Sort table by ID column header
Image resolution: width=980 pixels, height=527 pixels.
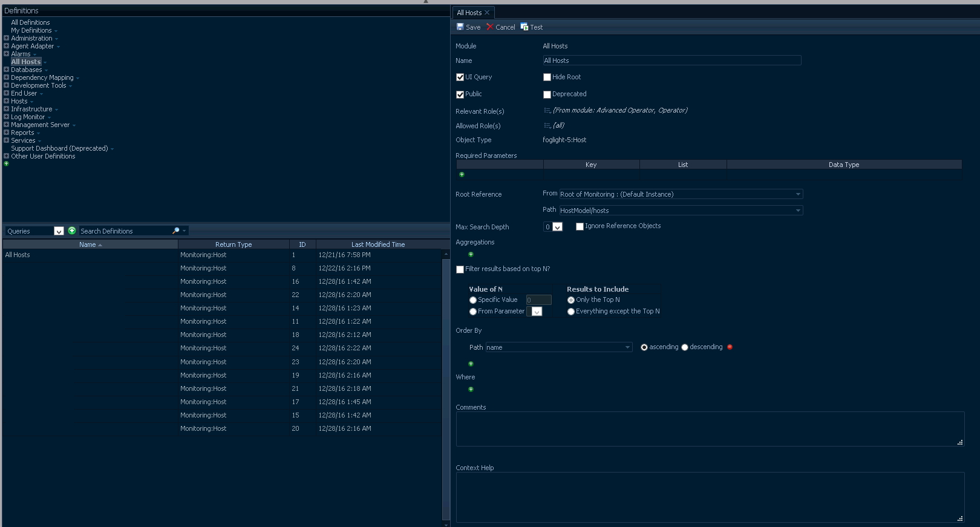pos(302,244)
